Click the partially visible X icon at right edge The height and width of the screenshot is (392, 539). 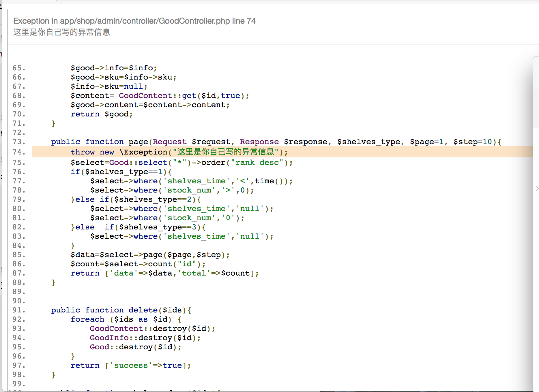537,189
